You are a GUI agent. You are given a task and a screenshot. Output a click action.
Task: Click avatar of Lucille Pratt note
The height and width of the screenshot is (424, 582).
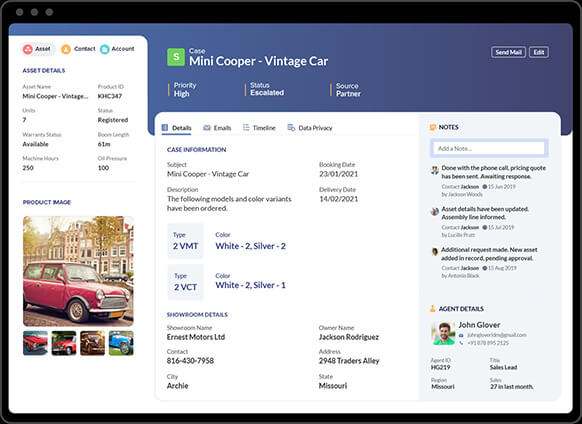pyautogui.click(x=435, y=212)
